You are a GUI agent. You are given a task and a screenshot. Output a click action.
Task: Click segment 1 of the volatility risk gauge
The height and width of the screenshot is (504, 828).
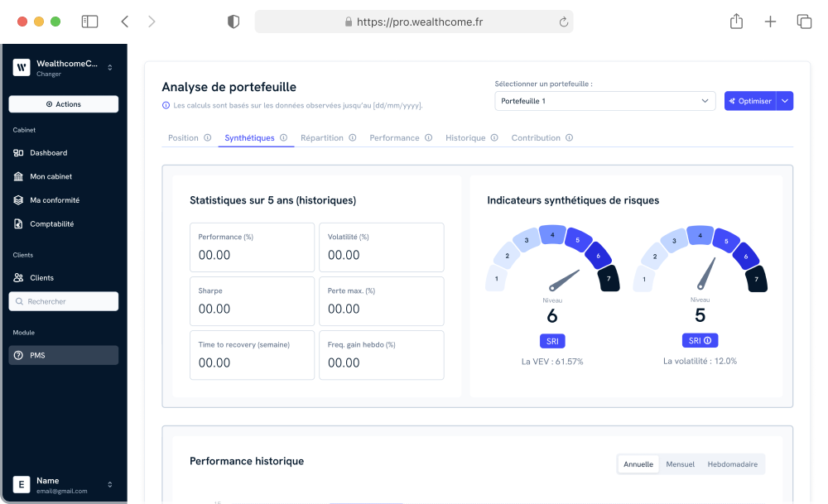point(643,279)
